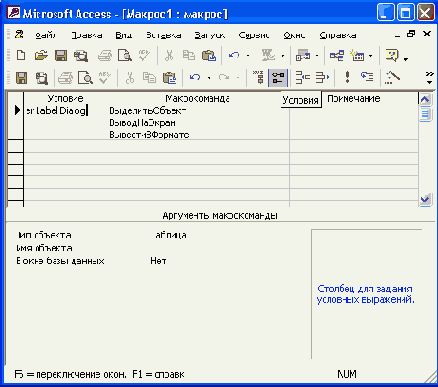Click the Нет value for В окне базы данных
The height and width of the screenshot is (387, 438).
click(158, 261)
